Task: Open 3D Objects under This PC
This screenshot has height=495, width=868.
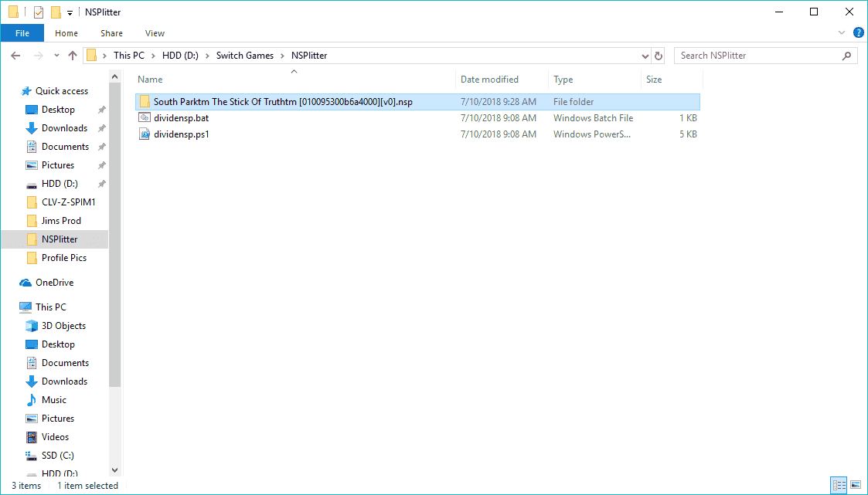Action: click(x=63, y=326)
